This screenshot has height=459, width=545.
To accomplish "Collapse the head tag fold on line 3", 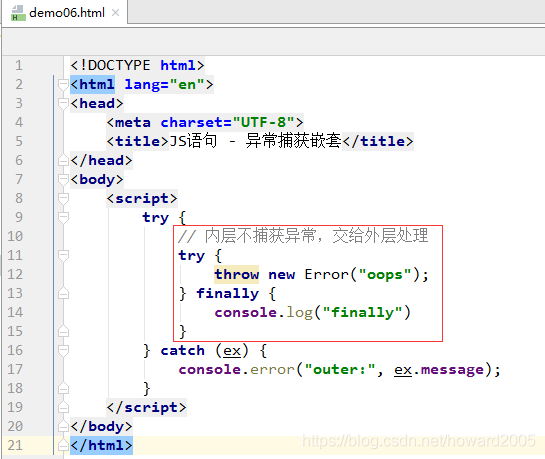I will pos(63,104).
